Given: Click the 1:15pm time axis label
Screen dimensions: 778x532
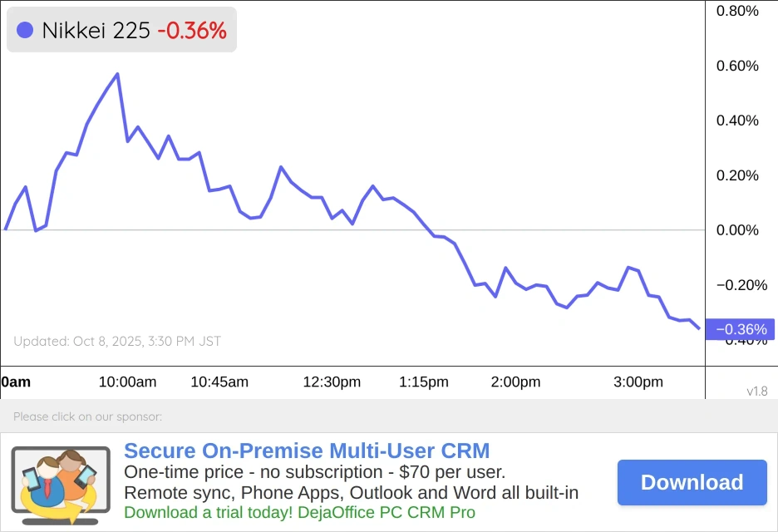Looking at the screenshot, I should 424,382.
